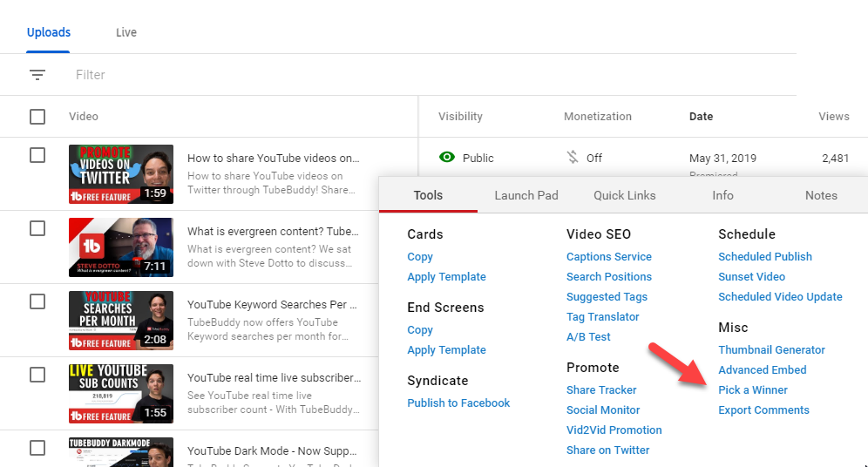
Task: Click Publish to Facebook link
Action: [x=458, y=403]
